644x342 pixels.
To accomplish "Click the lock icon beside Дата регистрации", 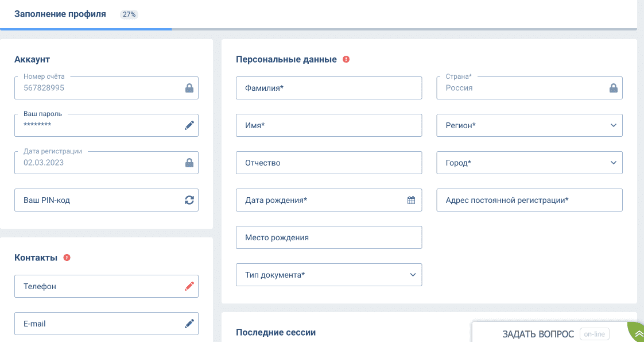I will [189, 163].
